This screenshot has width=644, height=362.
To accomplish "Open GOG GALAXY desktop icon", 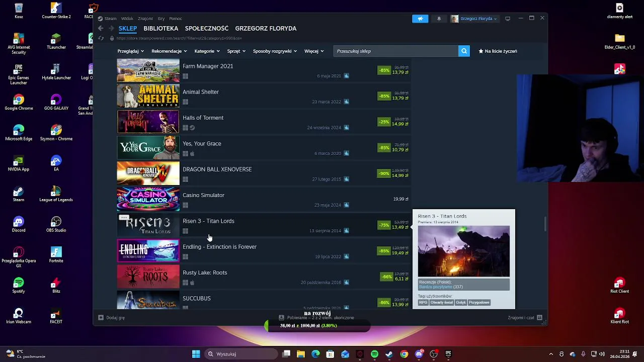I will click(56, 102).
